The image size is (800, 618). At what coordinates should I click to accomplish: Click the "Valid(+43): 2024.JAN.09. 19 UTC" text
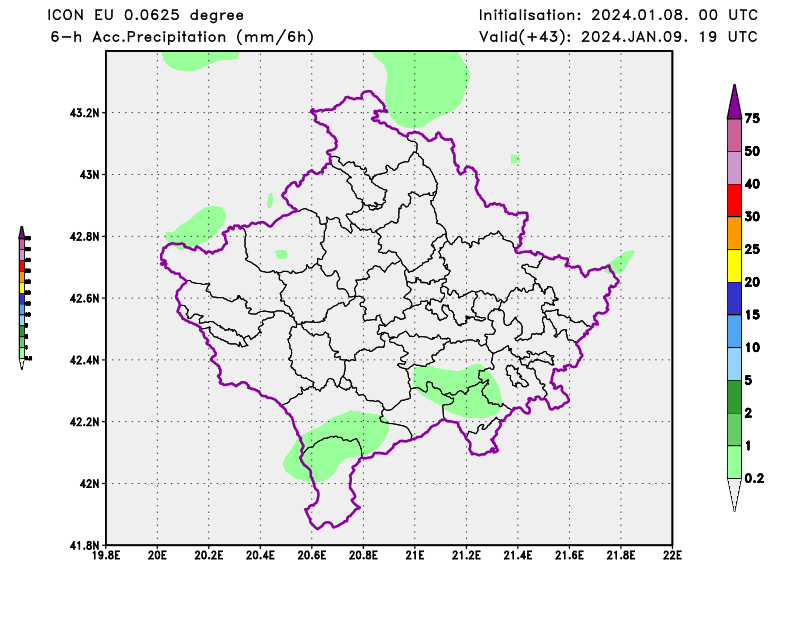pyautogui.click(x=618, y=37)
